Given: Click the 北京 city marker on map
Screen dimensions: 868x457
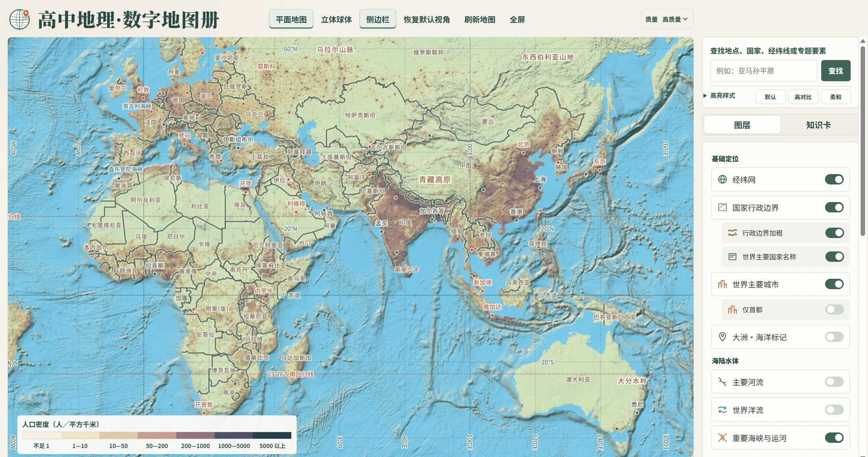Looking at the screenshot, I should (524, 153).
